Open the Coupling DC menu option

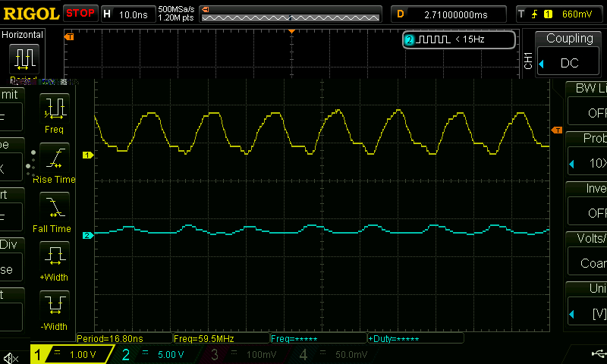pyautogui.click(x=569, y=63)
